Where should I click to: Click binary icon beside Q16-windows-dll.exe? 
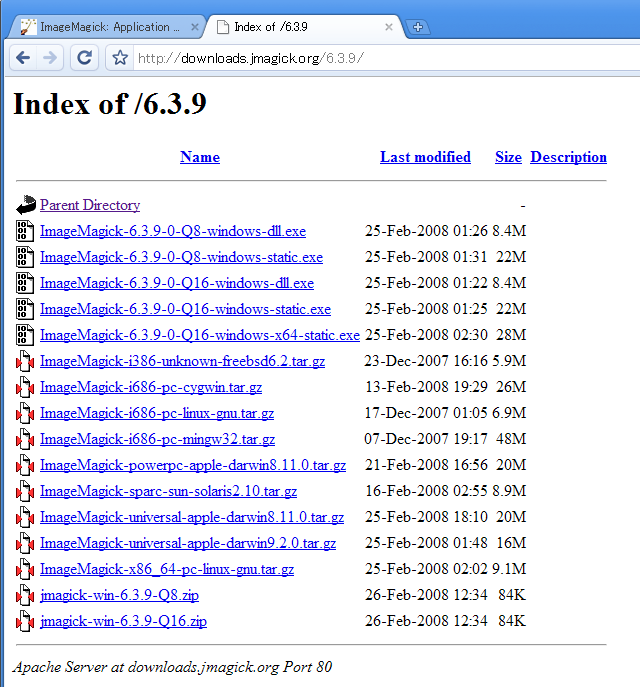[25, 283]
